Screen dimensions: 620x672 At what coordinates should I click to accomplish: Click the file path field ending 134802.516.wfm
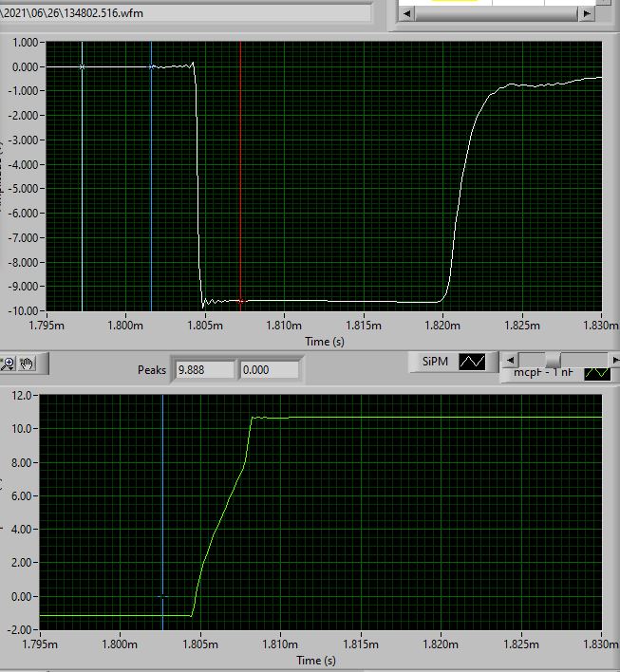click(185, 13)
